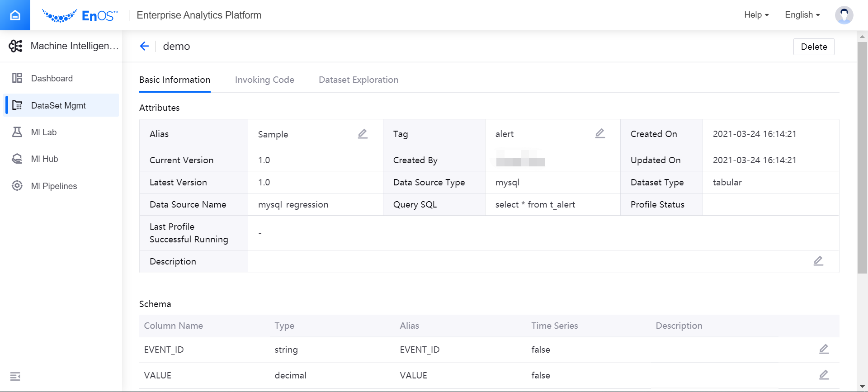Viewport: 868px width, 392px height.
Task: Switch to Dataset Exploration tab
Action: pos(359,80)
